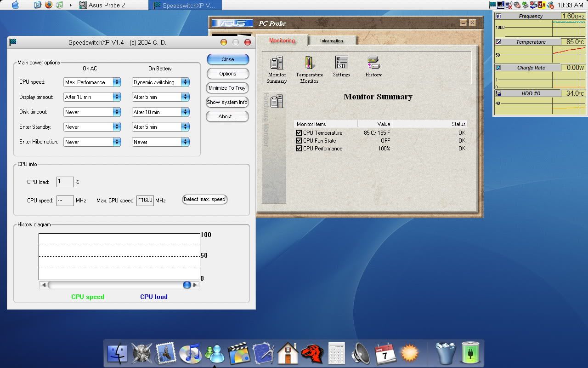Click the checkered flag SpeedswitchXP tray icon

click(x=492, y=5)
